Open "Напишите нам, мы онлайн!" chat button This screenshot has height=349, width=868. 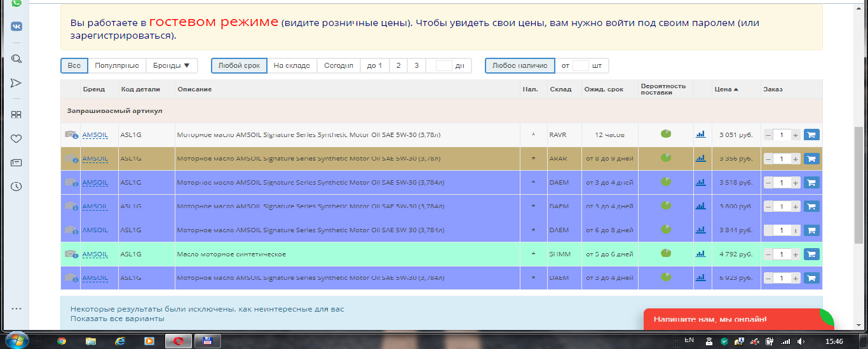pyautogui.click(x=739, y=319)
